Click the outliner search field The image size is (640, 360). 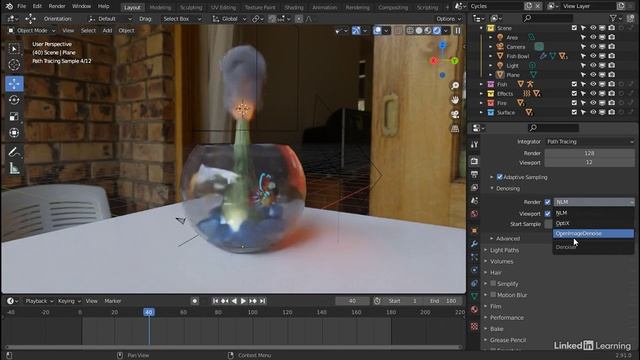(548, 18)
